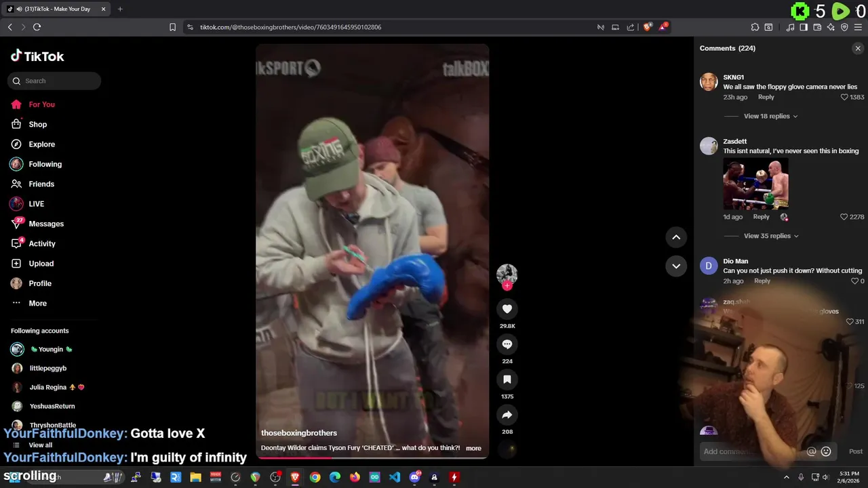Viewport: 868px width, 488px height.
Task: Open the YeshuasReturn followed account
Action: click(x=52, y=406)
